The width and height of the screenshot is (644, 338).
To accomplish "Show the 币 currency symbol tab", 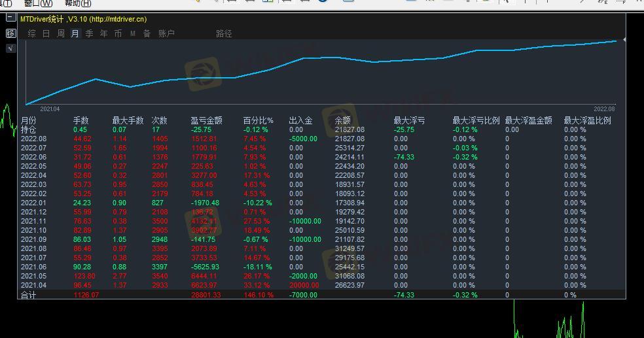I will (x=118, y=33).
